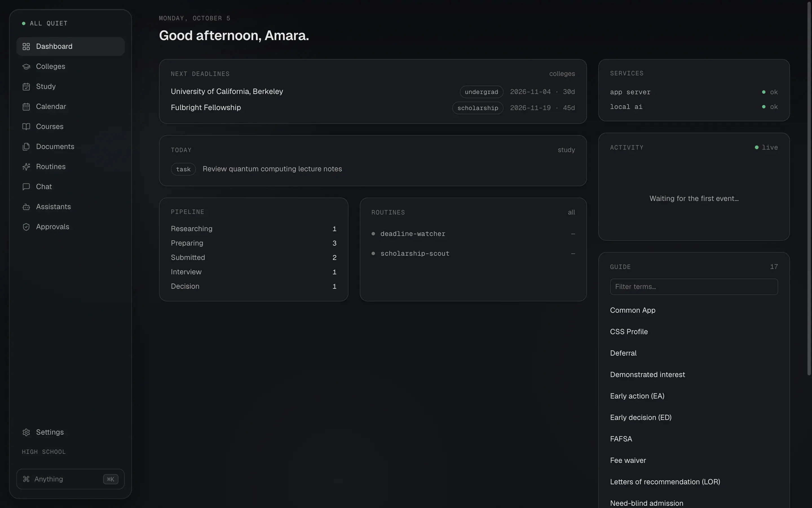This screenshot has width=812, height=508.
Task: Click the Chat speech bubble icon
Action: 26,187
